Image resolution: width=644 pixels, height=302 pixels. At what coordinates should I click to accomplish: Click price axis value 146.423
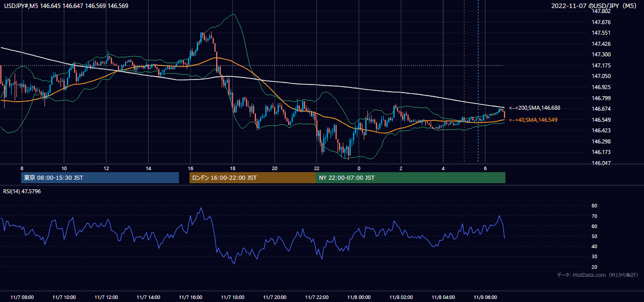tap(601, 130)
